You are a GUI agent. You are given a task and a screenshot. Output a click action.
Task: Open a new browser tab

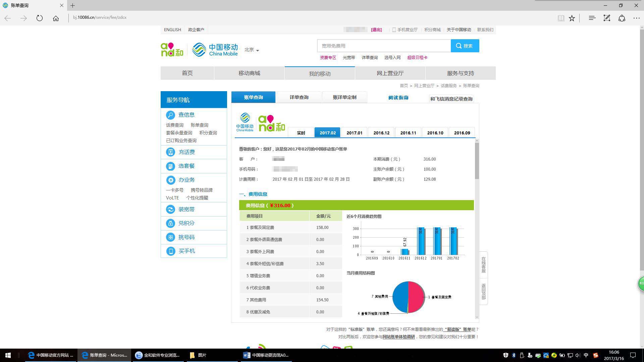[x=72, y=5]
